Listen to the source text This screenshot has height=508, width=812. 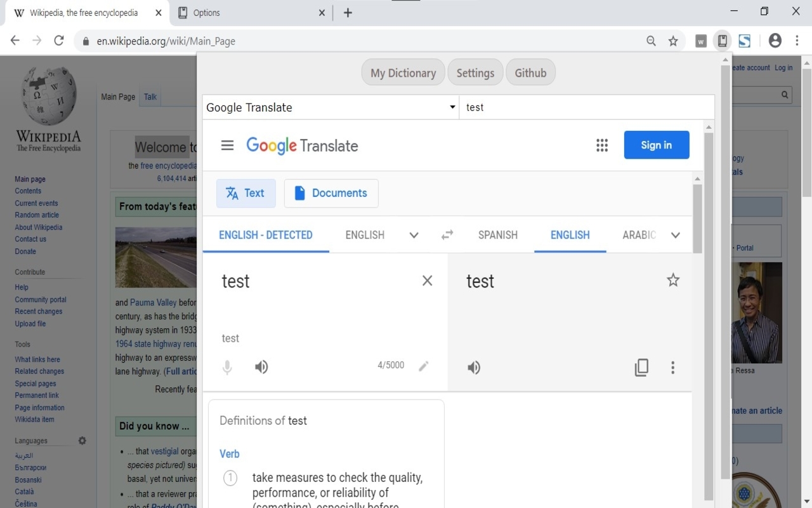pos(261,367)
